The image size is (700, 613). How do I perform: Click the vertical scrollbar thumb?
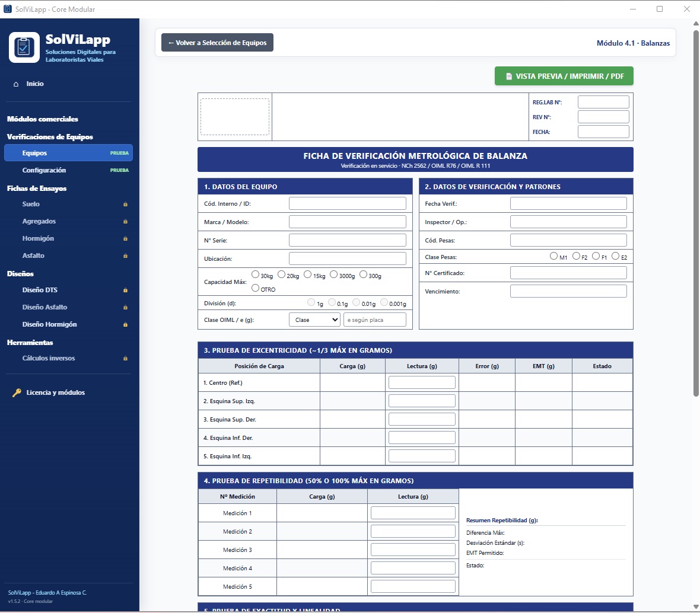click(x=695, y=213)
